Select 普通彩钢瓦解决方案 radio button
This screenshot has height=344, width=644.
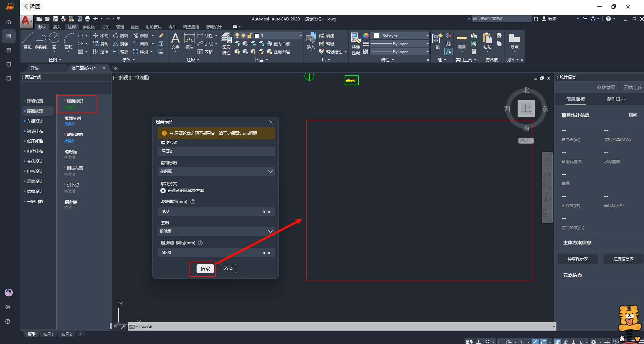163,191
